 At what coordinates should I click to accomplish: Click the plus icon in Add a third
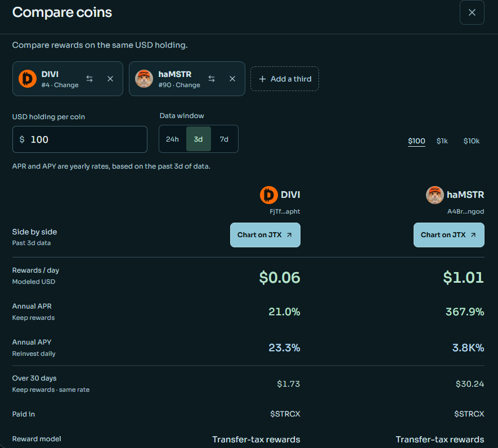(262, 79)
